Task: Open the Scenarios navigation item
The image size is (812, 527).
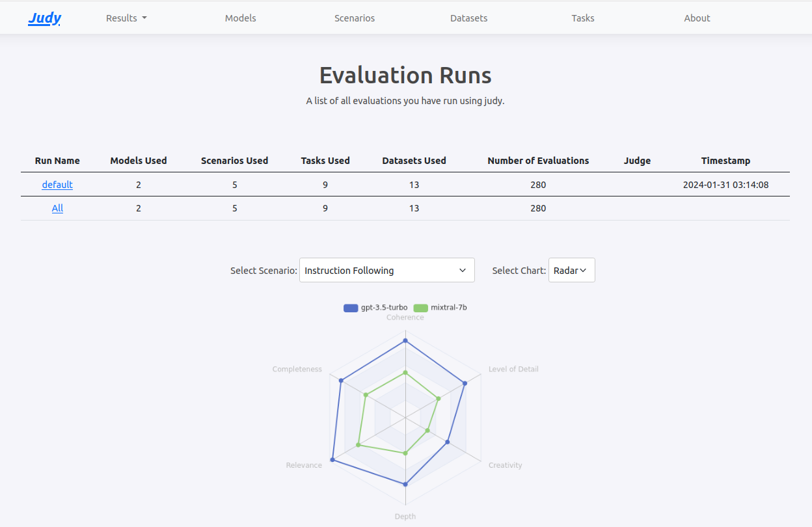Action: click(x=354, y=18)
